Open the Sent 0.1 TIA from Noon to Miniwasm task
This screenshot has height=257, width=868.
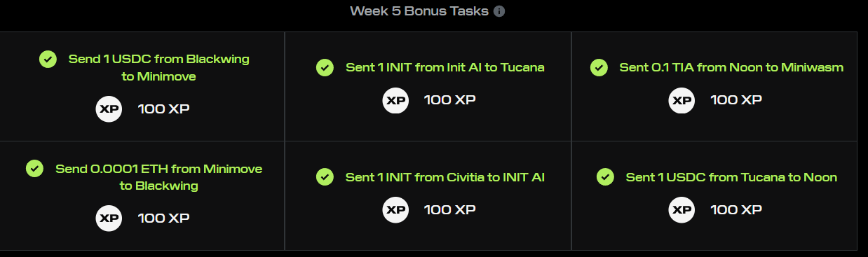tap(731, 67)
